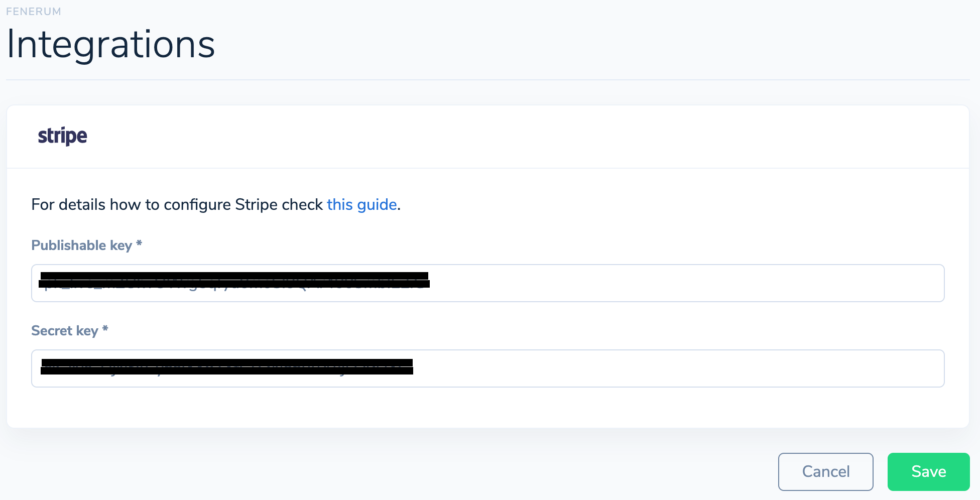Screen dimensions: 980x500
Task: Click the Secret key field label
Action: (x=65, y=331)
